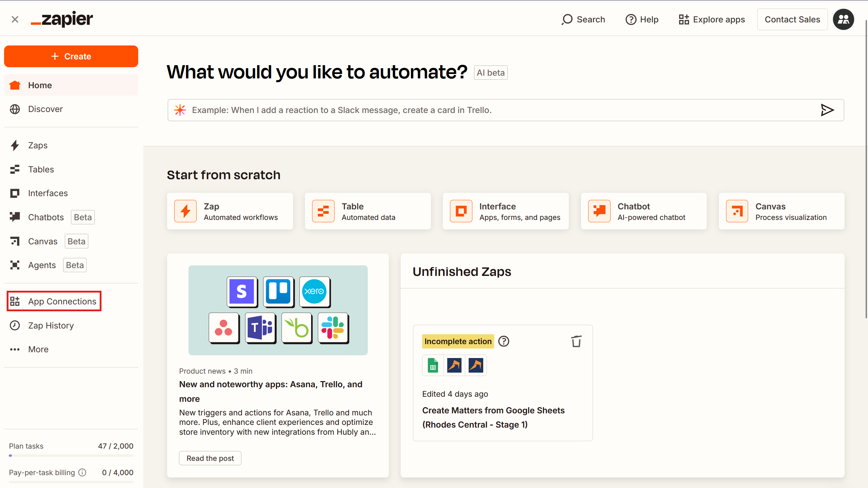Click the Plan tasks progress bar
The width and height of the screenshot is (868, 488).
(71, 455)
